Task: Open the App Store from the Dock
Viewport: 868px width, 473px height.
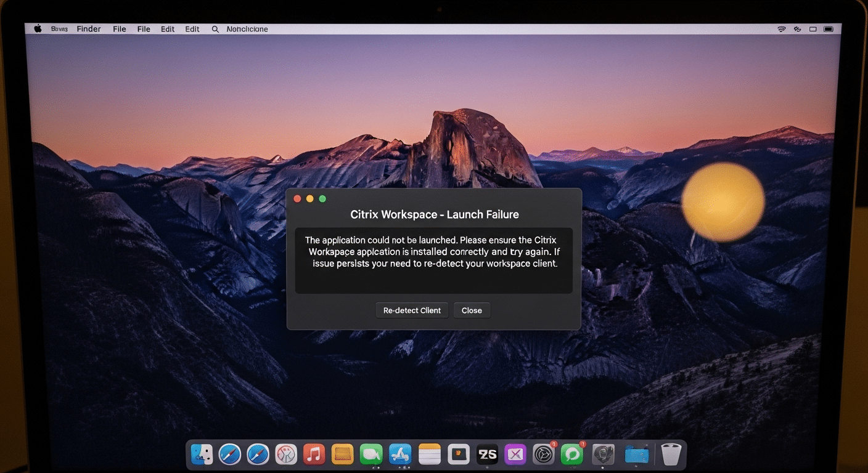Action: (x=401, y=455)
